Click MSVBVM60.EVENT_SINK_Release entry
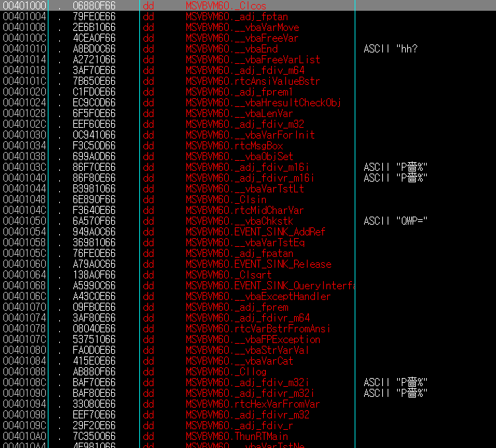 tap(258, 264)
